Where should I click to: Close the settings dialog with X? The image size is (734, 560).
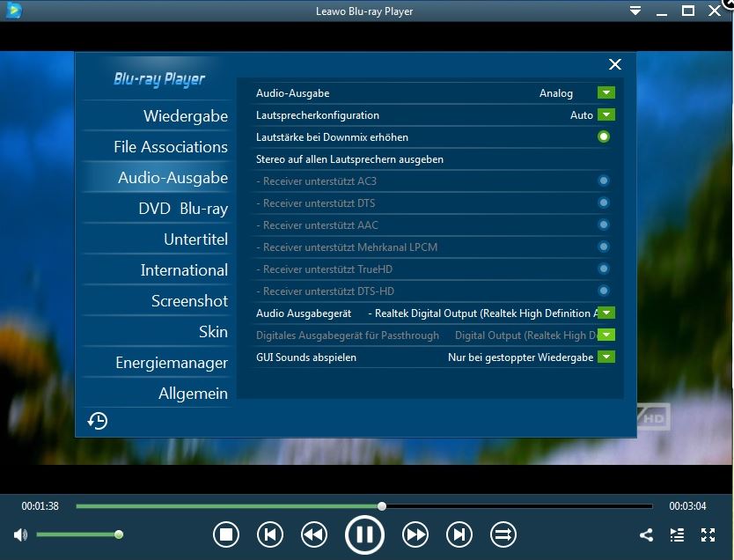615,64
